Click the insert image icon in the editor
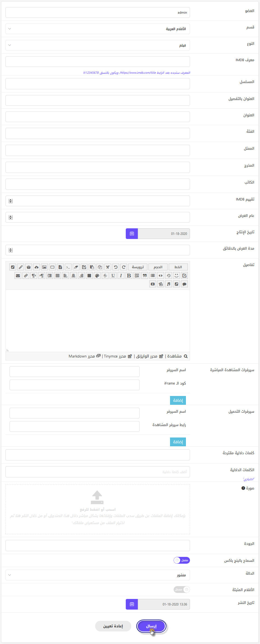 [x=44, y=267]
